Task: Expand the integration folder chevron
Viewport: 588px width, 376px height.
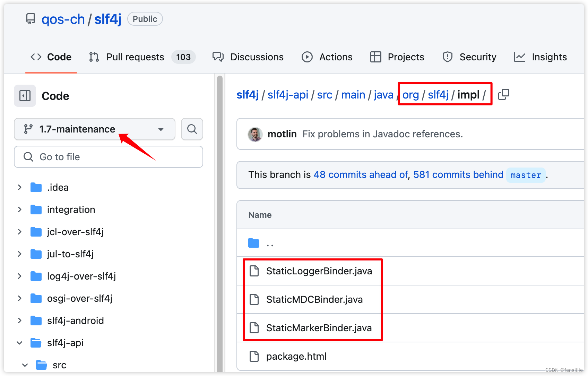Action: point(20,210)
